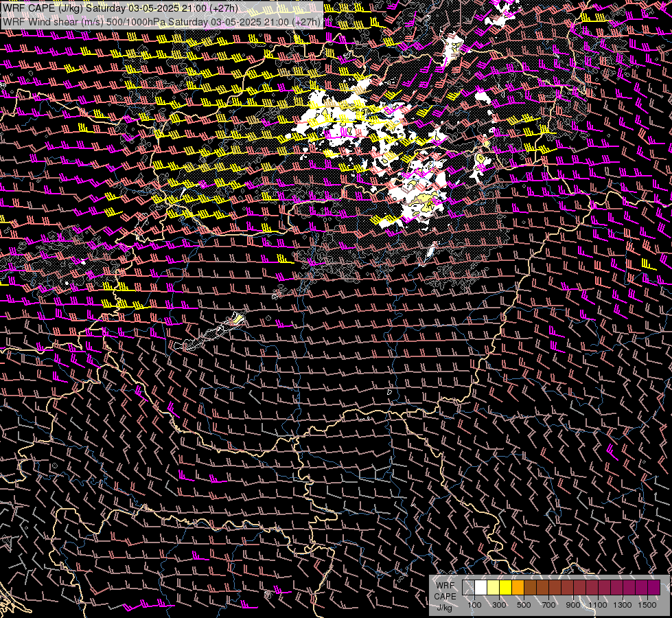Click the '700' legend tick label
The image size is (672, 618).
tap(548, 605)
